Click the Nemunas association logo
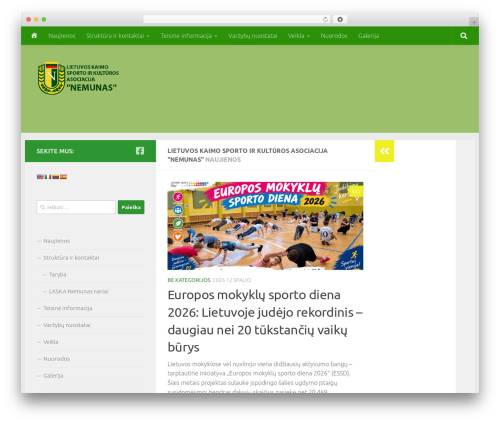This screenshot has width=500, height=423. pos(78,78)
